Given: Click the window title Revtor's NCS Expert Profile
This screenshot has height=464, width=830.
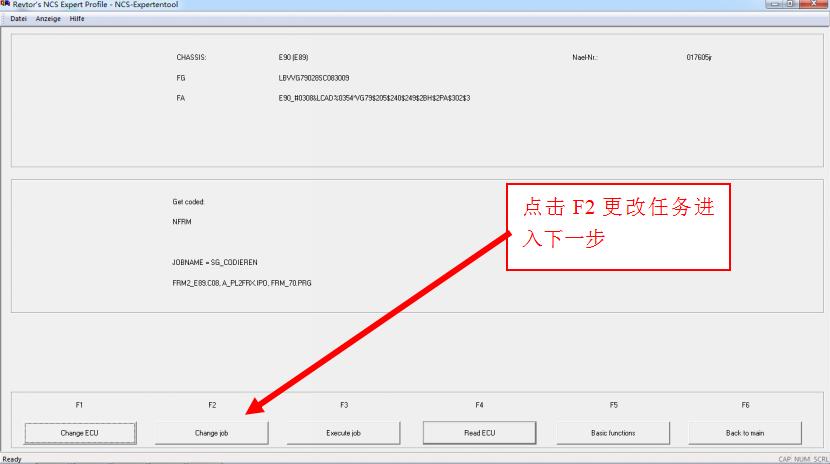Looking at the screenshot, I should click(95, 4).
